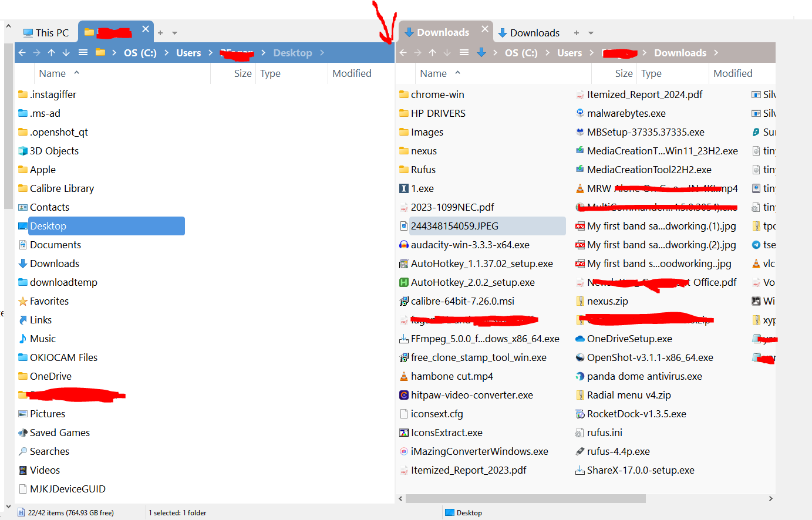812x520 pixels.
Task: Open hamburger menu in right Downloads pane
Action: pos(464,53)
